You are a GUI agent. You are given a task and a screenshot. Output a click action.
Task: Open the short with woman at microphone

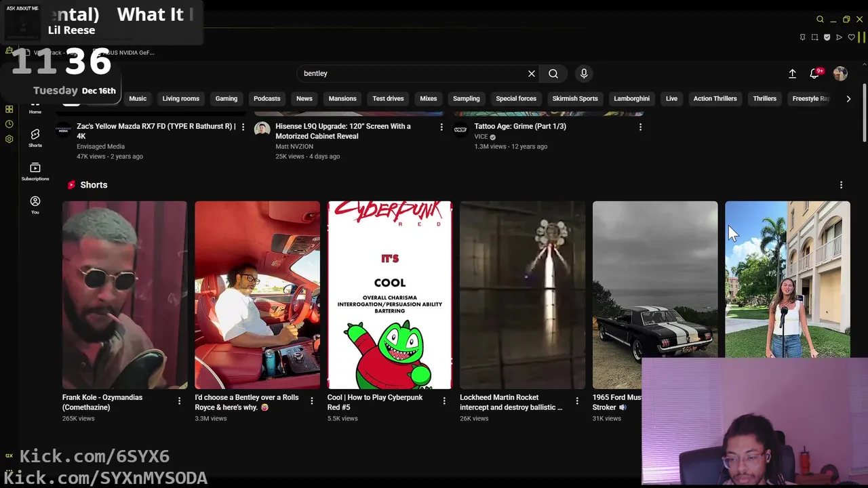787,279
